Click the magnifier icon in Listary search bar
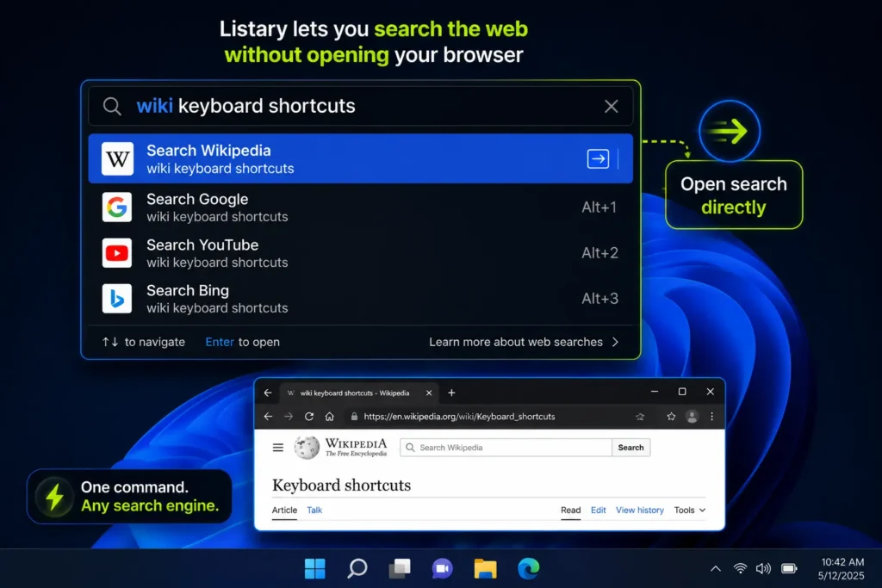 click(112, 106)
